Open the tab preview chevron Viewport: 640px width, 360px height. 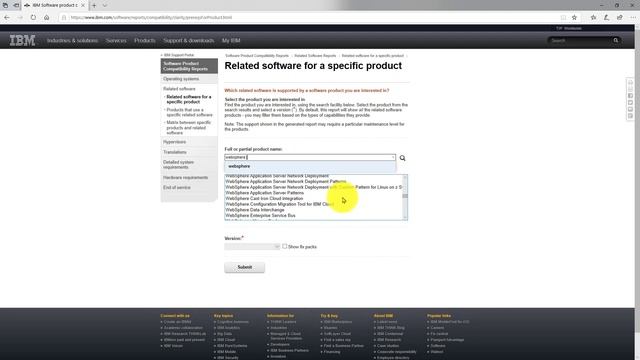105,5
